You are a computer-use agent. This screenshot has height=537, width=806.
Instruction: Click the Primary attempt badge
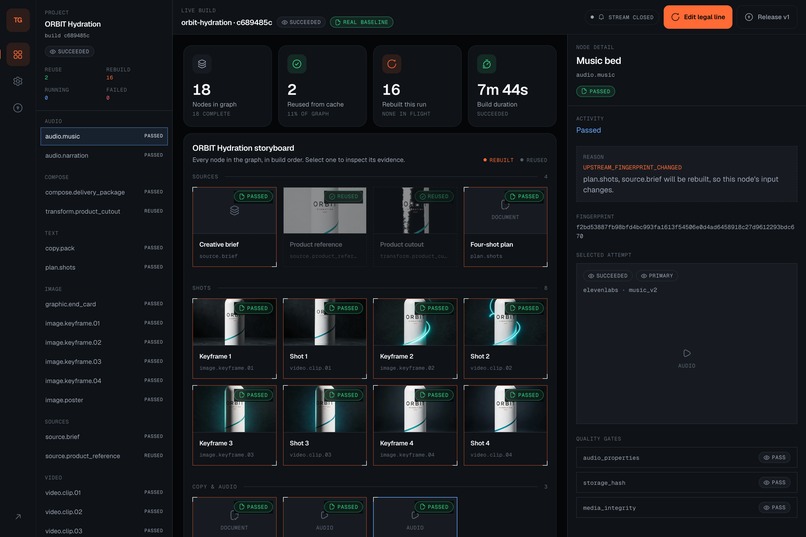click(x=657, y=276)
